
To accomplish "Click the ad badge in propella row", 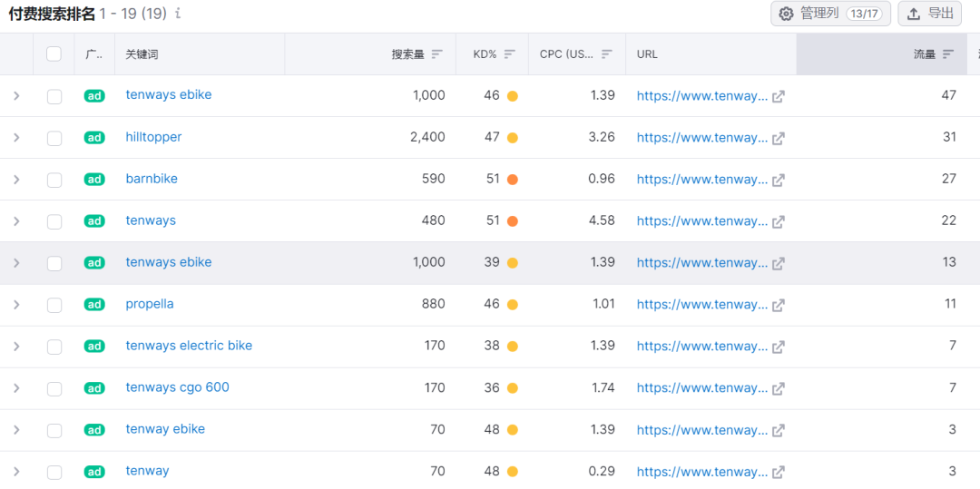I will 94,305.
